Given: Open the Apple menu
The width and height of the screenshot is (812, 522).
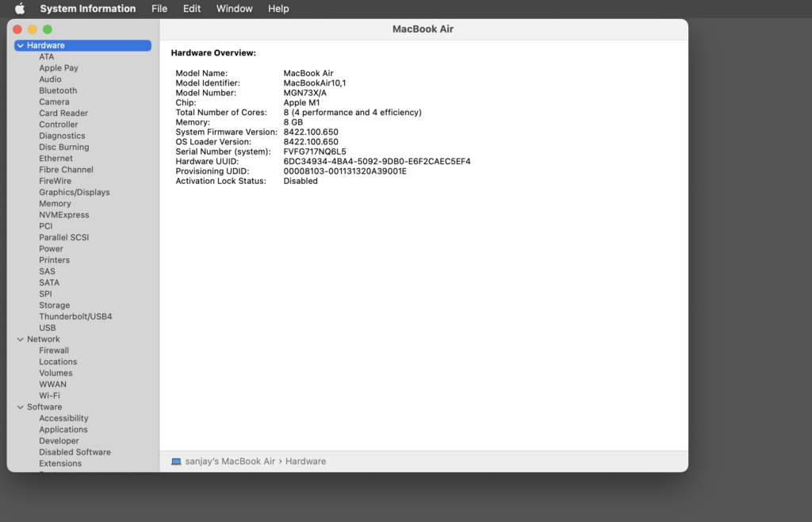Looking at the screenshot, I should click(20, 9).
